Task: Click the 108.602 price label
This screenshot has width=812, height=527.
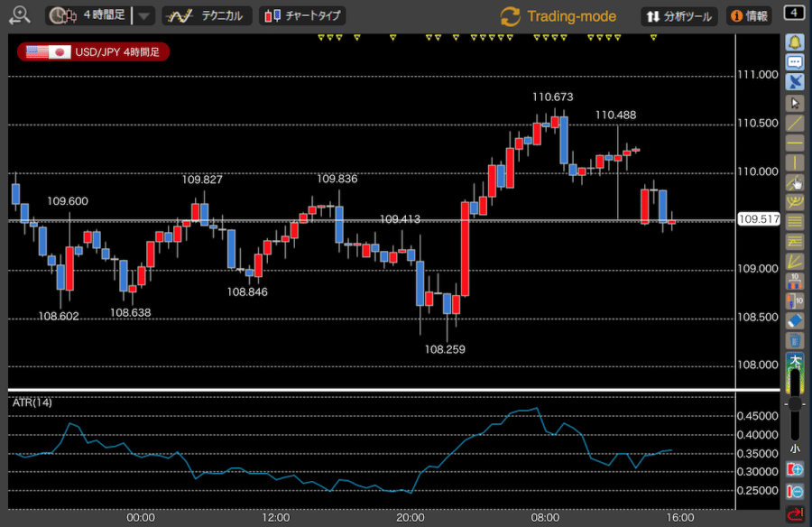Action: coord(59,316)
